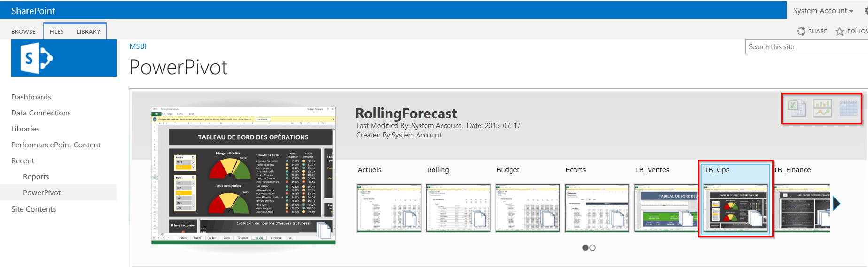Screen dimensions: 868x267
Task: Open the Browse ribbon tab
Action: pos(23,32)
